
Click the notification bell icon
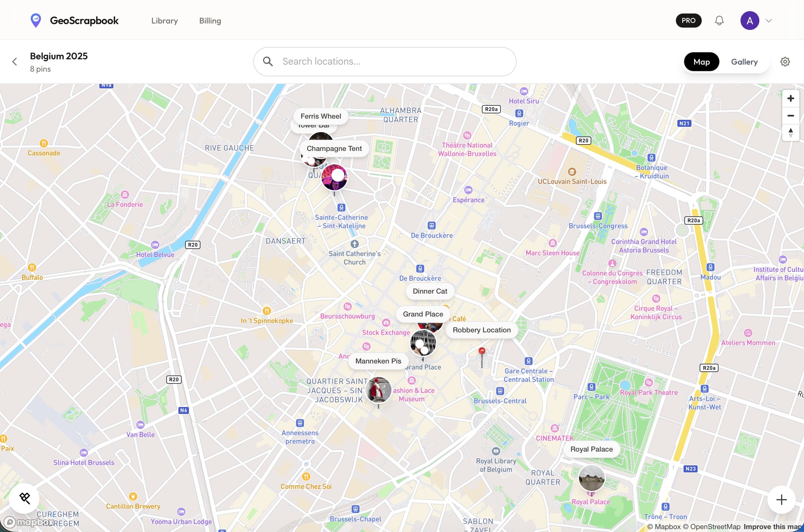pos(719,20)
